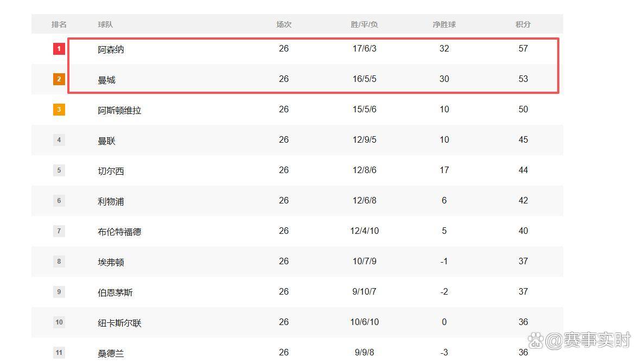
Task: Click the 赛事实时 Weibo watermark
Action: 581,340
